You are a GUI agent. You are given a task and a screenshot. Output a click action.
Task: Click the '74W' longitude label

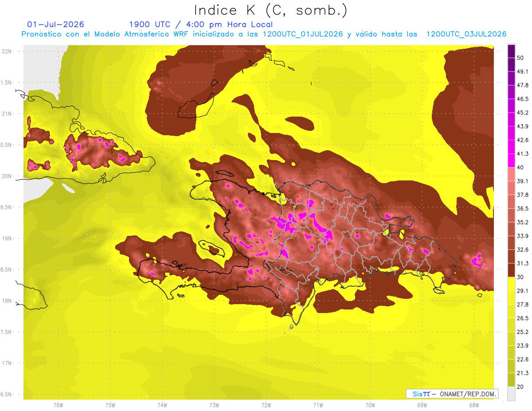click(x=162, y=405)
